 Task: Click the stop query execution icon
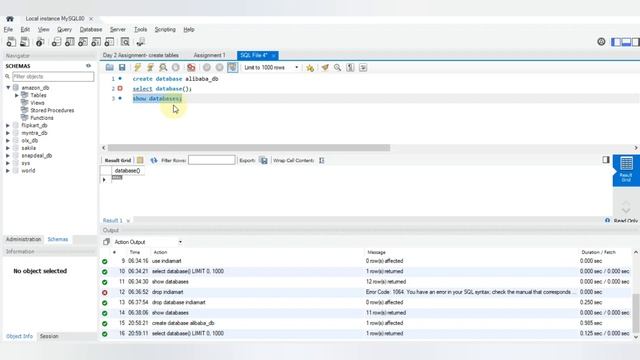[x=176, y=67]
